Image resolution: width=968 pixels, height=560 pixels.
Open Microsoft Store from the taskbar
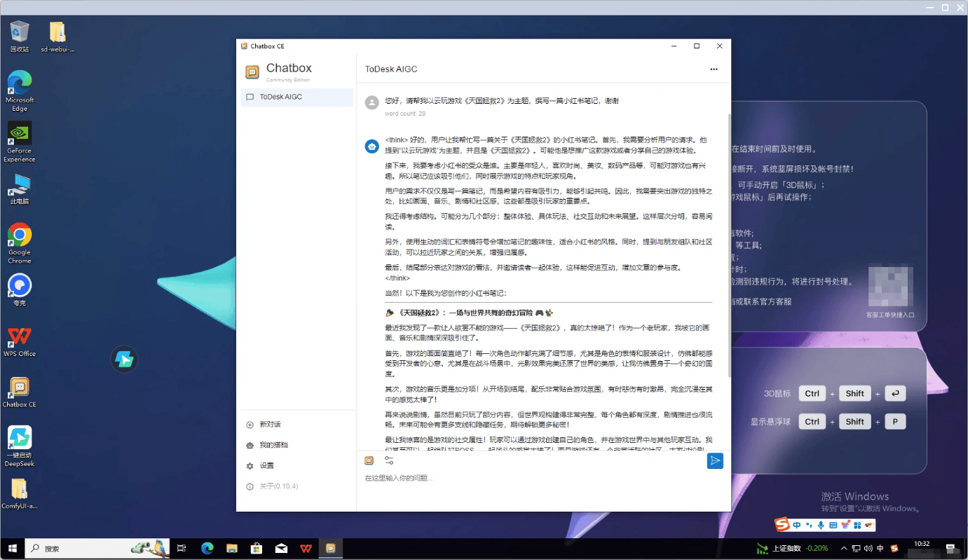pos(257,548)
